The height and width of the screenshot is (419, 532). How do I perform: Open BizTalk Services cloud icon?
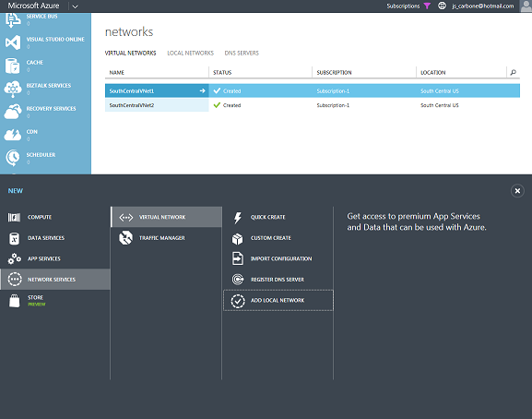point(13,89)
